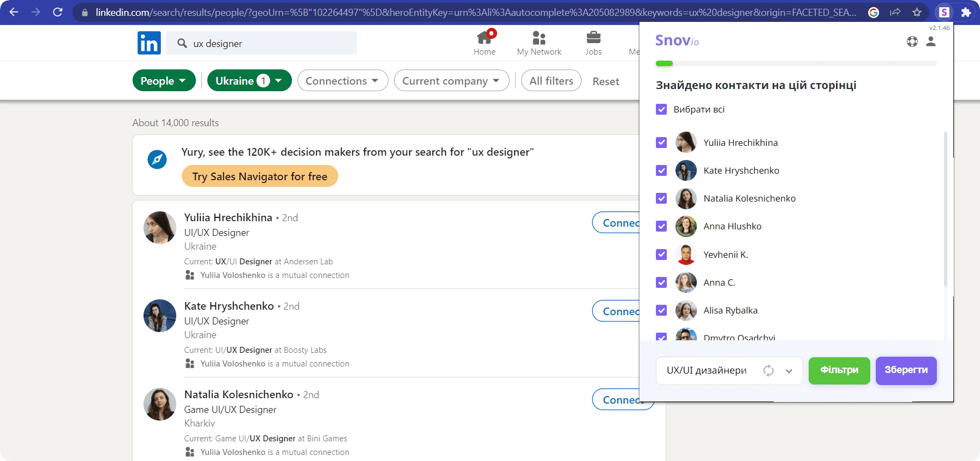This screenshot has height=461, width=980.
Task: Expand the Ukraine location filter dropdown
Action: click(249, 80)
